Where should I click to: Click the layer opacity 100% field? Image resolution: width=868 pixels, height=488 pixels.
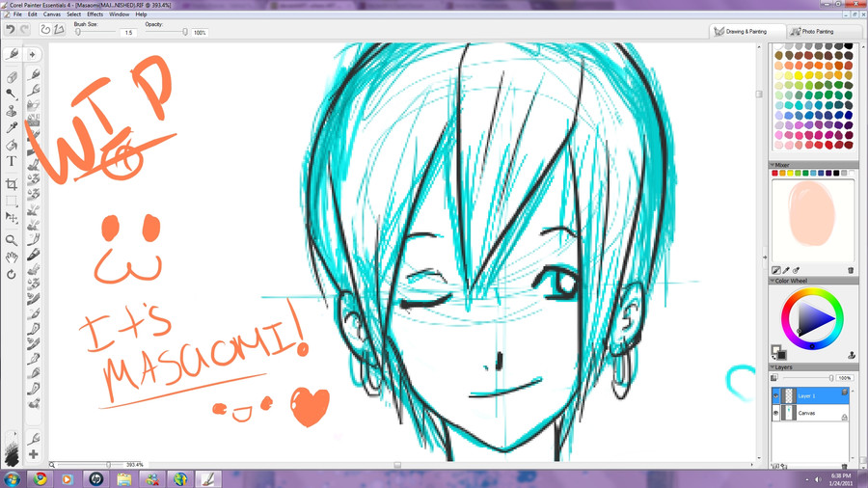click(x=845, y=378)
